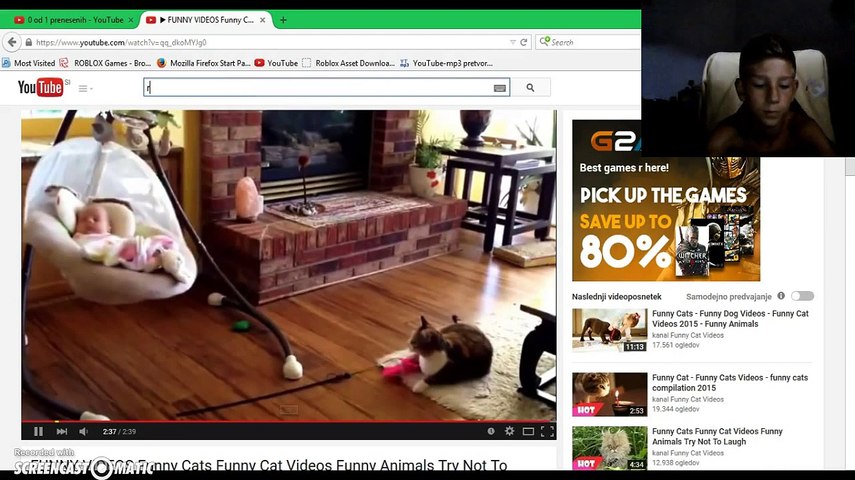
Task: Open 'Funny Cats - Funny Dog Videos - Funny Cat Videos 2015' title link
Action: [x=730, y=319]
